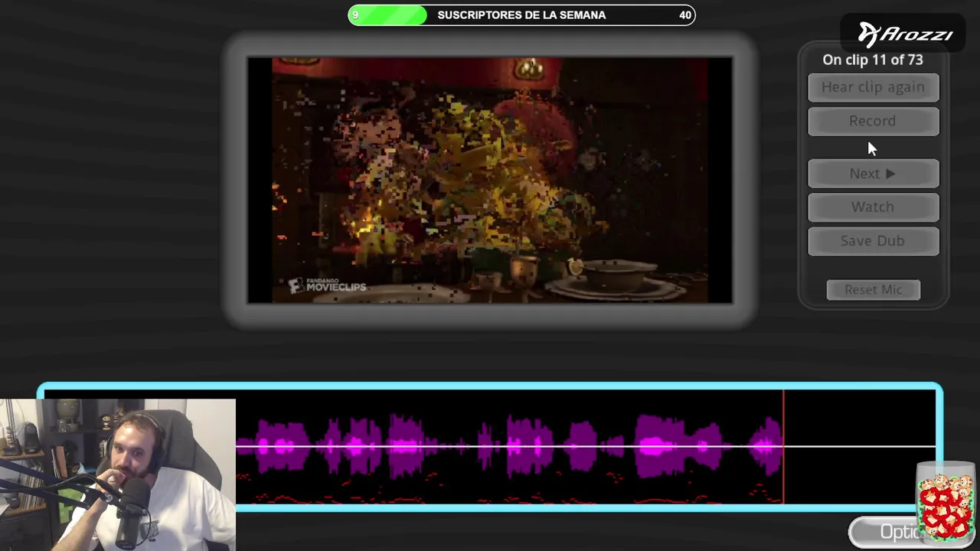Image resolution: width=980 pixels, height=551 pixels.
Task: Start recording with the Record button
Action: (873, 121)
